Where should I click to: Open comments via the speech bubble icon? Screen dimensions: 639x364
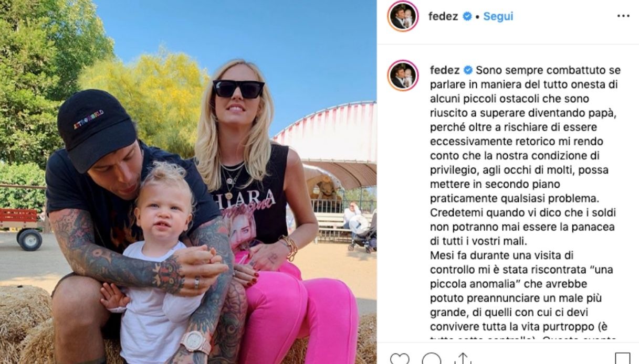tap(432, 359)
